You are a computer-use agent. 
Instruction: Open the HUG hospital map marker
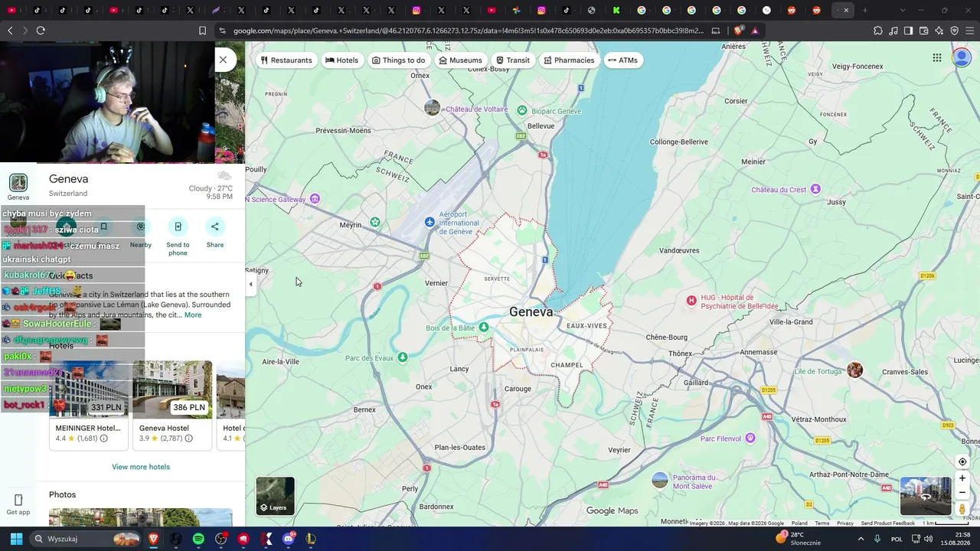pos(691,301)
